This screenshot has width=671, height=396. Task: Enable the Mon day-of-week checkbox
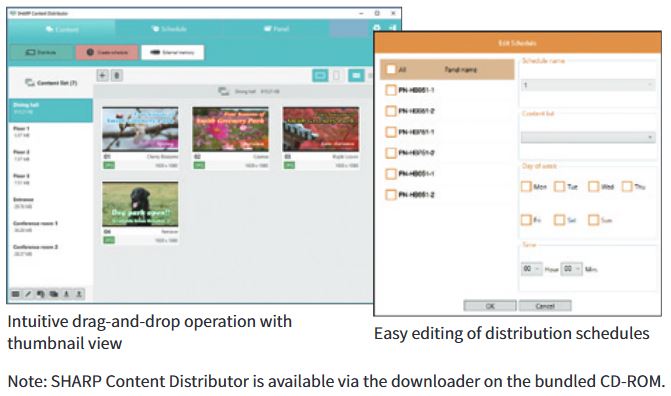click(526, 187)
